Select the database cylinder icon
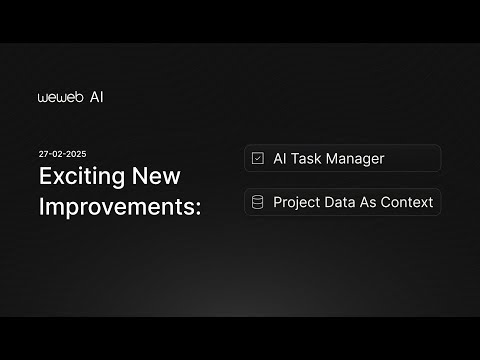Screen dimensions: 480x360 tap(257, 202)
